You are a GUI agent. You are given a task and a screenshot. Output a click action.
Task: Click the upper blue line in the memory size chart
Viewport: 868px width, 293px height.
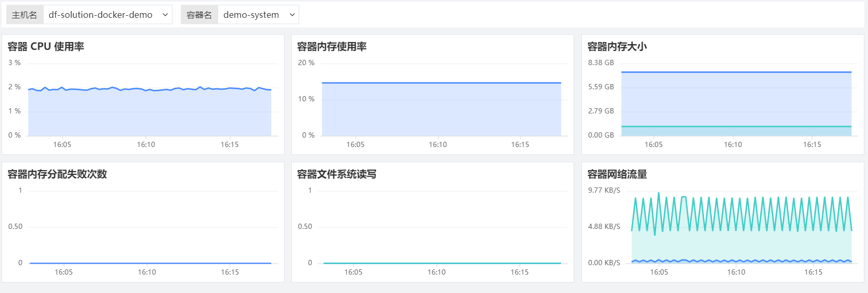pyautogui.click(x=736, y=72)
